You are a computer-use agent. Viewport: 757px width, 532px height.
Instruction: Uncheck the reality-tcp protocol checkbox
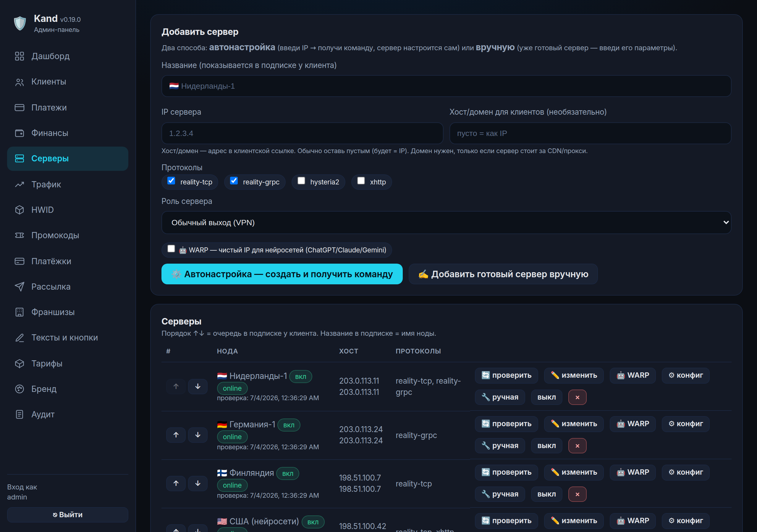tap(171, 181)
